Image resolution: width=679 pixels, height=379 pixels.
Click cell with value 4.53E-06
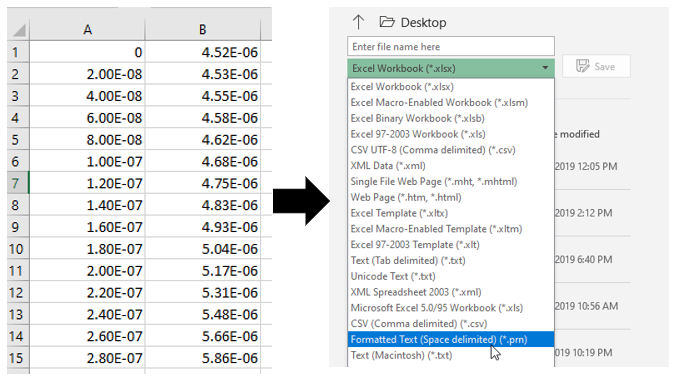coord(203,74)
